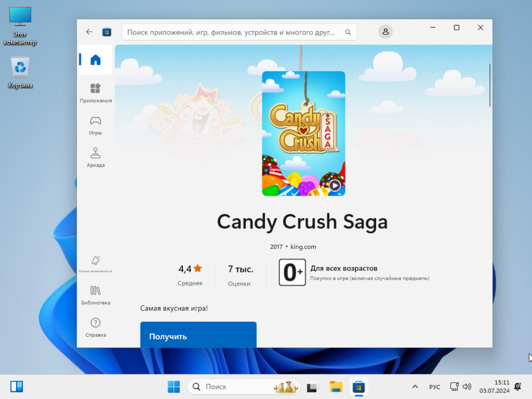
Task: Close the Microsoft Store window
Action: coord(480,27)
